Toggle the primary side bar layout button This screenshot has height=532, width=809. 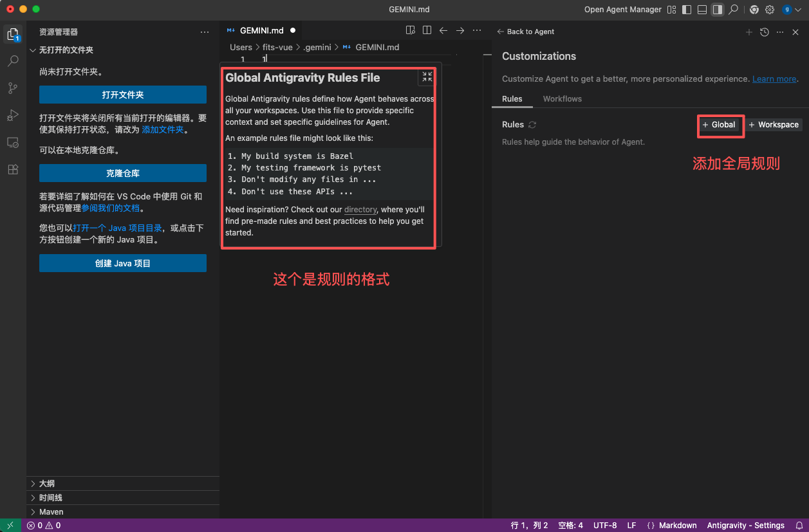coord(687,10)
